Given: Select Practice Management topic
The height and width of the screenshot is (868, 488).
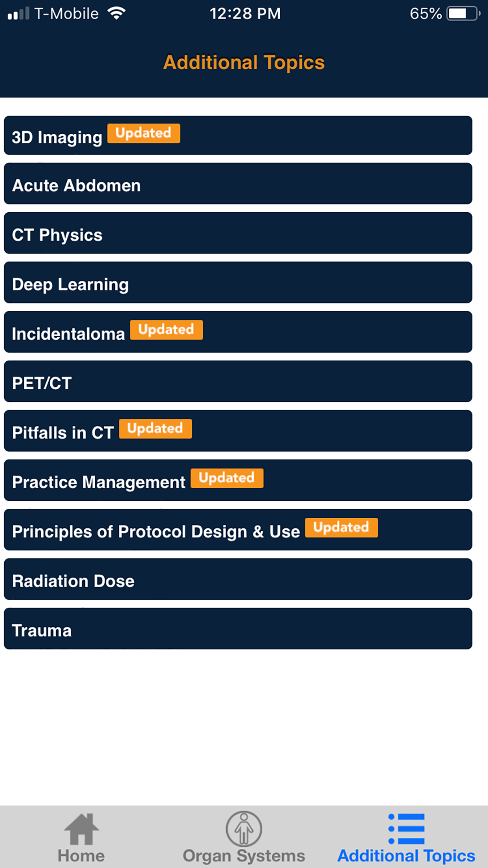Looking at the screenshot, I should point(99,482).
